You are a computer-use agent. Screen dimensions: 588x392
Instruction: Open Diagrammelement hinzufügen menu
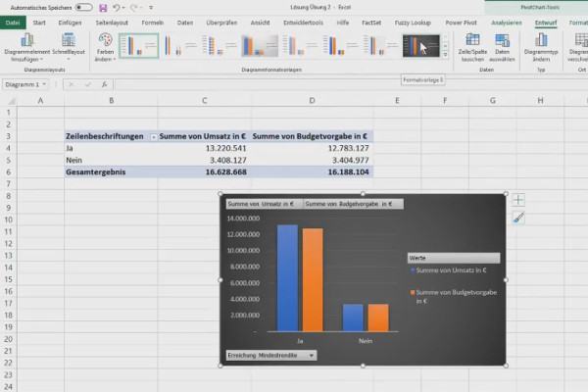point(27,48)
